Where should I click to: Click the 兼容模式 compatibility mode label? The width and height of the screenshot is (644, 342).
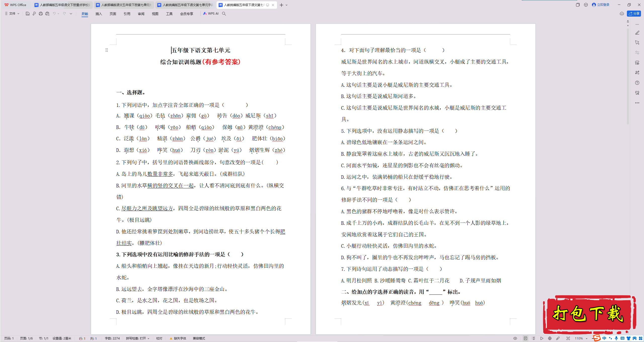point(199,338)
